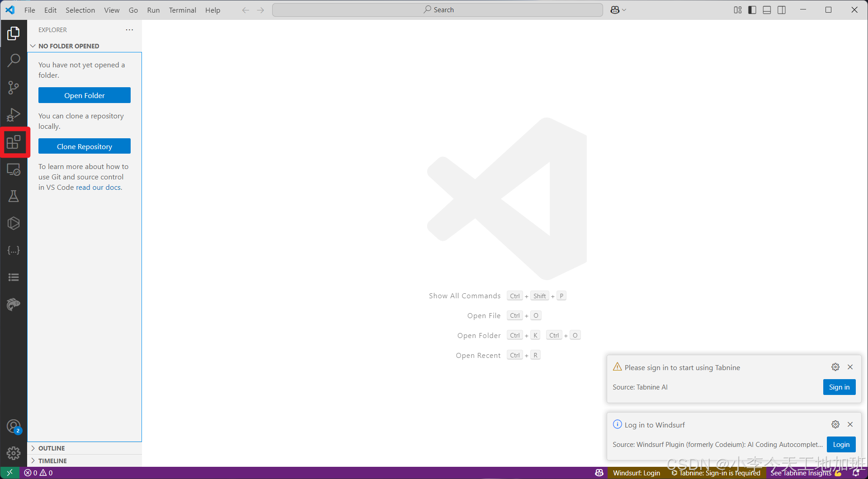Screen dimensions: 868x479
Task: Click the Copilot status bar icon
Action: [x=599, y=473]
